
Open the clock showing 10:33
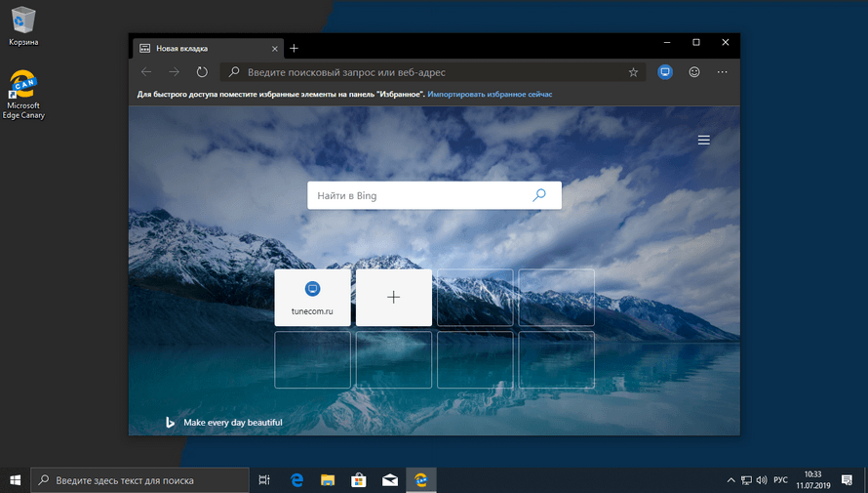coord(812,480)
